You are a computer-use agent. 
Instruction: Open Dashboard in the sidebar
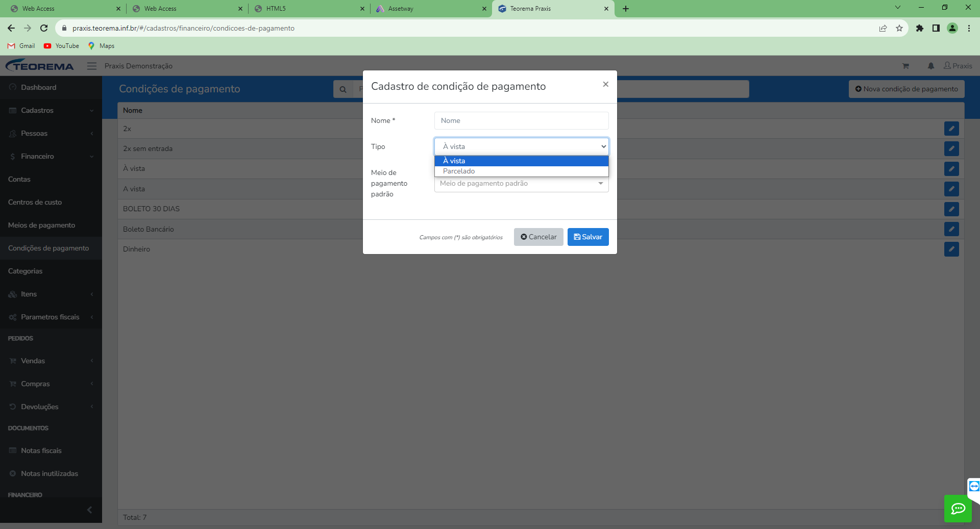(51, 87)
